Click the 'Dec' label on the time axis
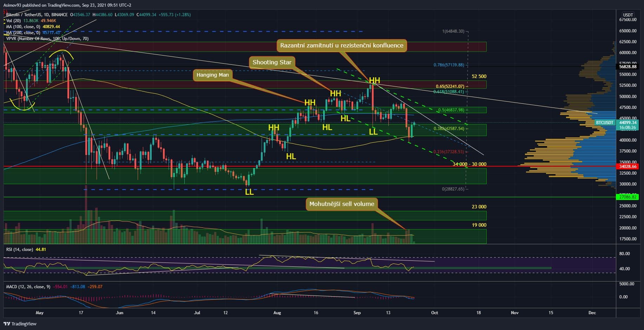The width and height of the screenshot is (644, 330). point(592,313)
